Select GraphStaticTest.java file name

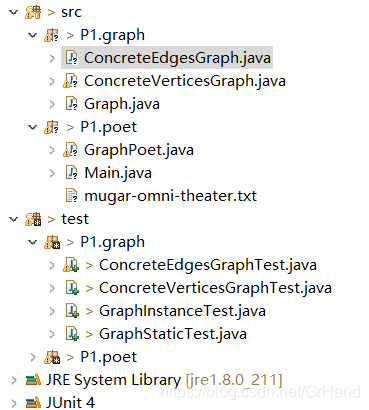click(x=173, y=334)
